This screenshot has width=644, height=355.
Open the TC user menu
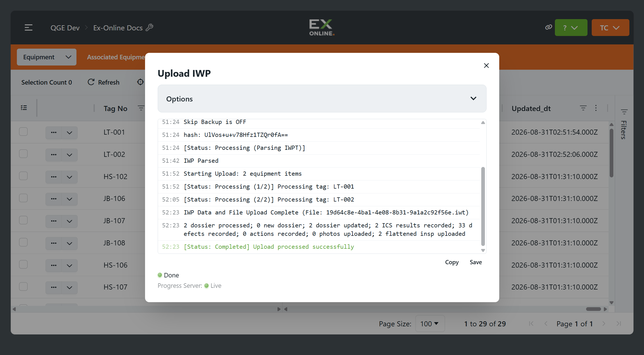(610, 28)
